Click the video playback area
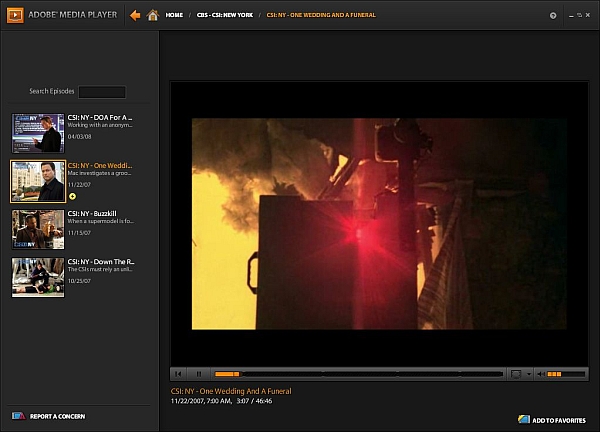Screen dimensions: 600x432 (379, 223)
